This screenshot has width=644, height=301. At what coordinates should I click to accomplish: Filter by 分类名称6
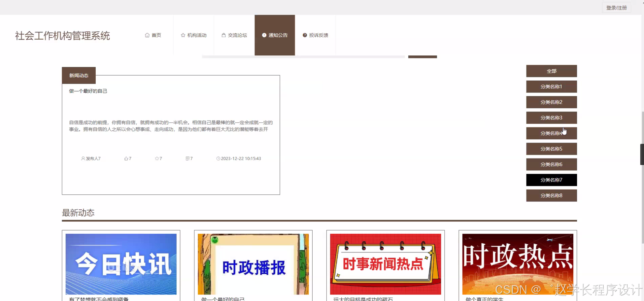551,164
